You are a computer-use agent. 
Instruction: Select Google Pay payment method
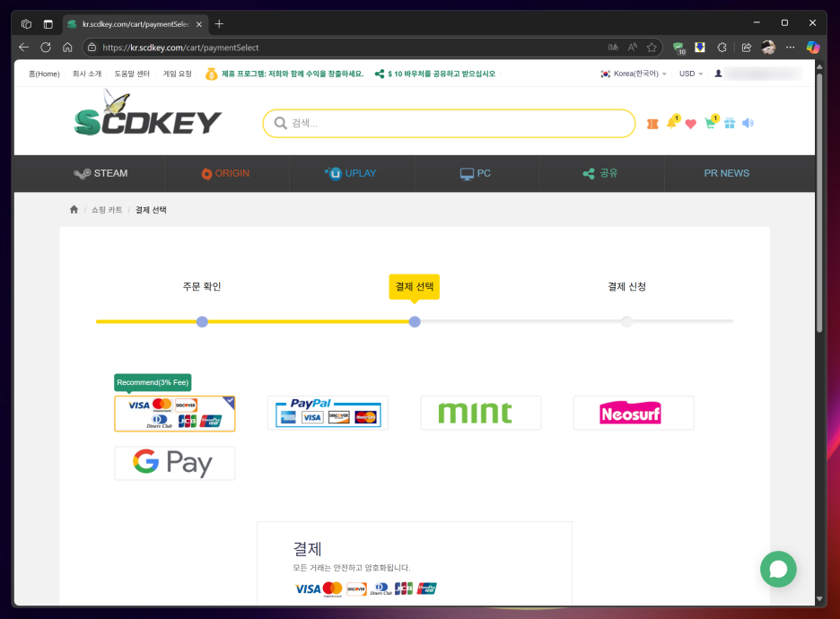[175, 463]
